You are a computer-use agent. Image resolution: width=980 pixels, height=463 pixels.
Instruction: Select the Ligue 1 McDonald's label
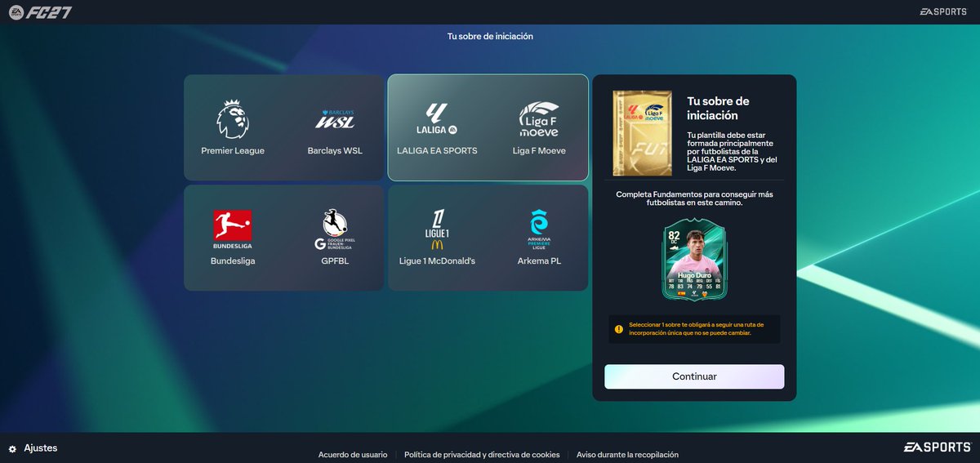coord(438,261)
